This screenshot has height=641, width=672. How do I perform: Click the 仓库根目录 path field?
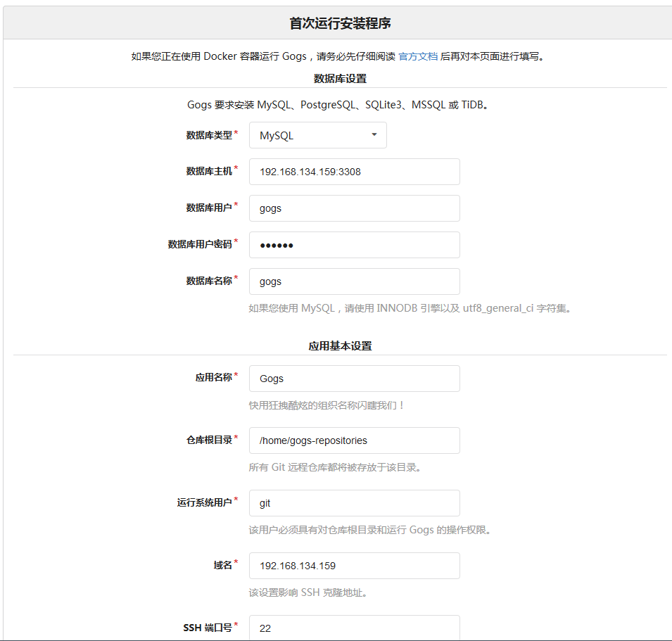pyautogui.click(x=355, y=440)
